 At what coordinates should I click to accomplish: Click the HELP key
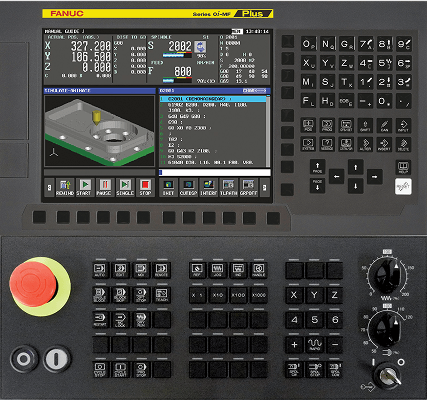pyautogui.click(x=403, y=167)
